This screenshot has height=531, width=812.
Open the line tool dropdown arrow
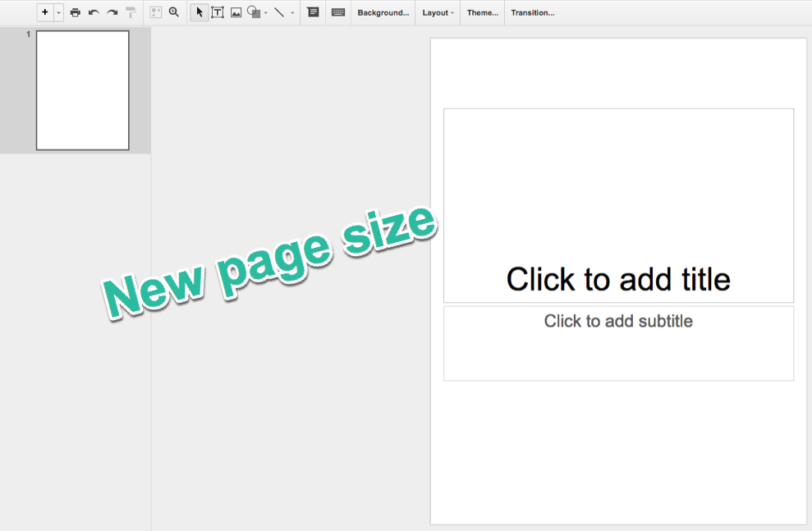pyautogui.click(x=291, y=12)
